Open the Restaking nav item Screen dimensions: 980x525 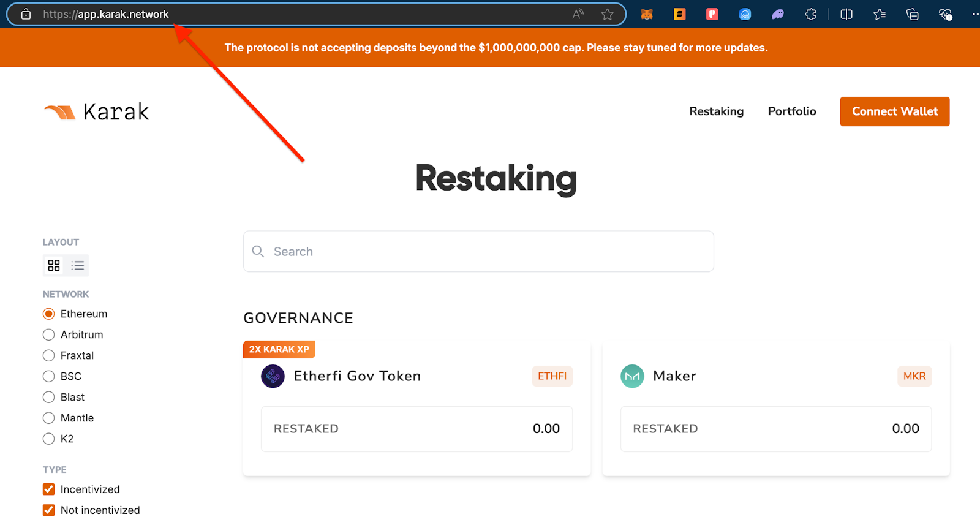coord(716,111)
